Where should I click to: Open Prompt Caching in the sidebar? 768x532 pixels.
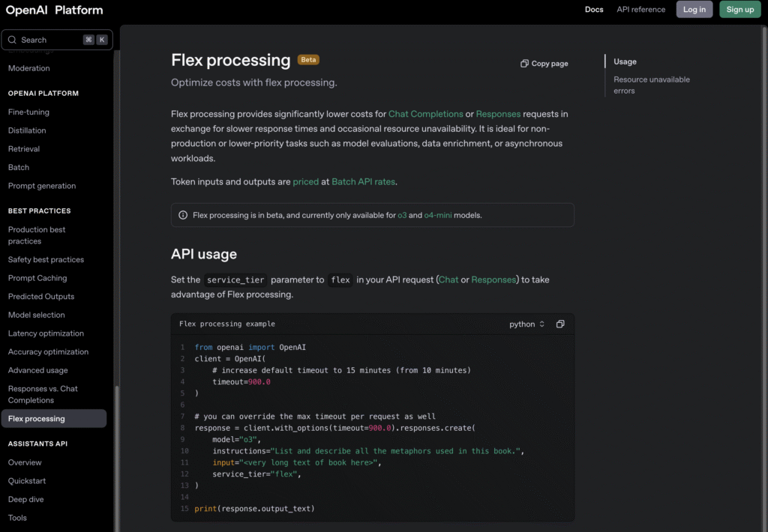[37, 278]
